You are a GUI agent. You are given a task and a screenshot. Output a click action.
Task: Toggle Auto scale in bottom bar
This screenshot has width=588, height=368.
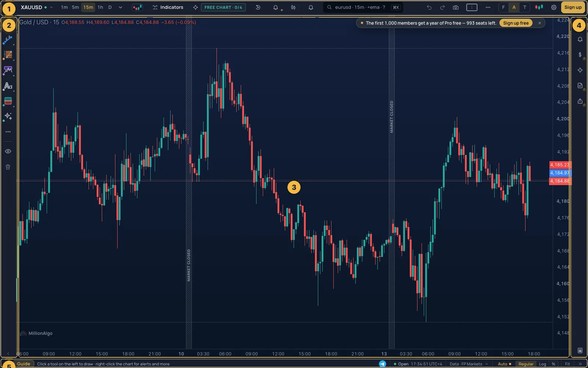tap(505, 364)
